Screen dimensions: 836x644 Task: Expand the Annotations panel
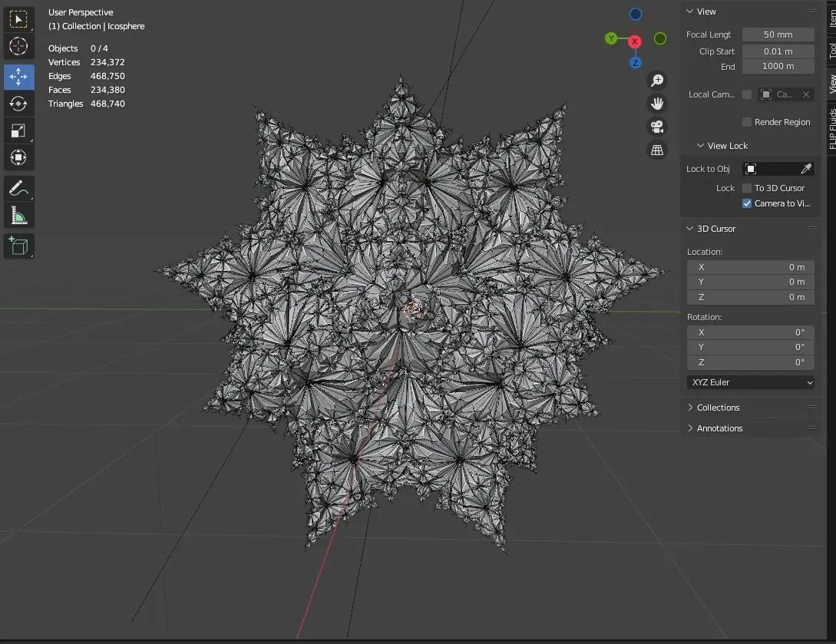click(690, 428)
